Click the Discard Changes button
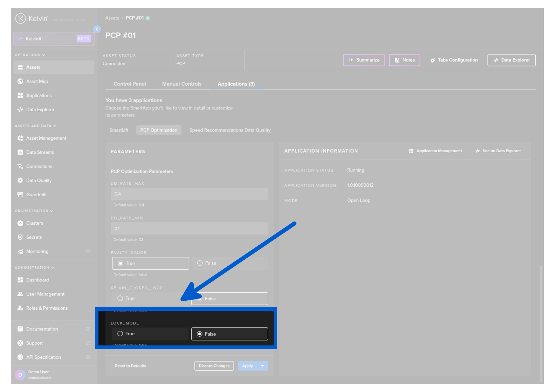Image resolution: width=555 pixels, height=392 pixels. [214, 366]
